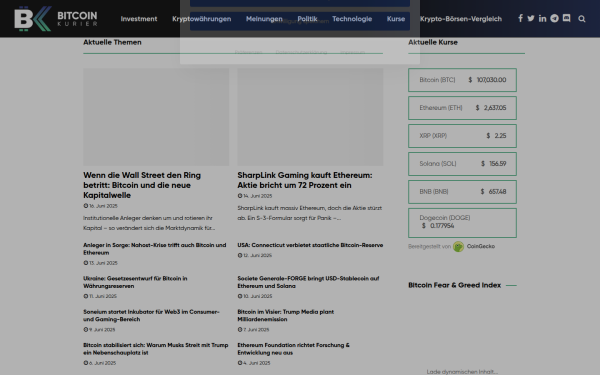Click the CoinGecko gecko logo
This screenshot has height=375, width=600.
[x=458, y=246]
